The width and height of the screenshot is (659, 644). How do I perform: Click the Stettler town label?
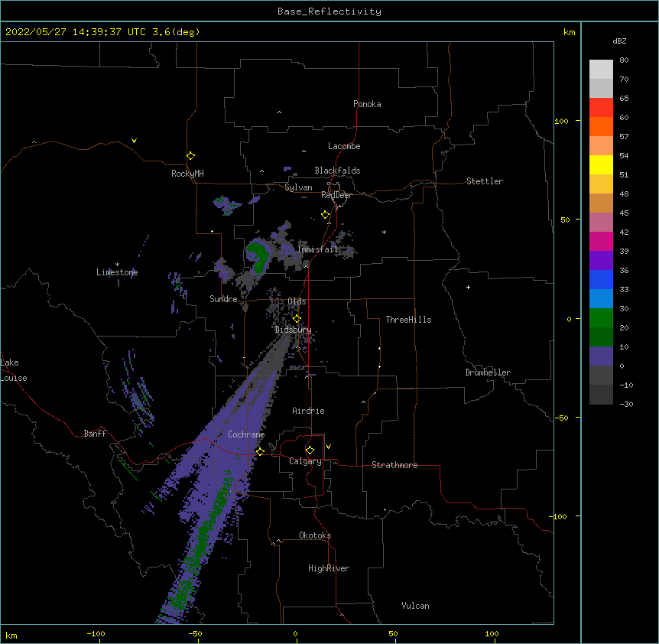[x=485, y=181]
